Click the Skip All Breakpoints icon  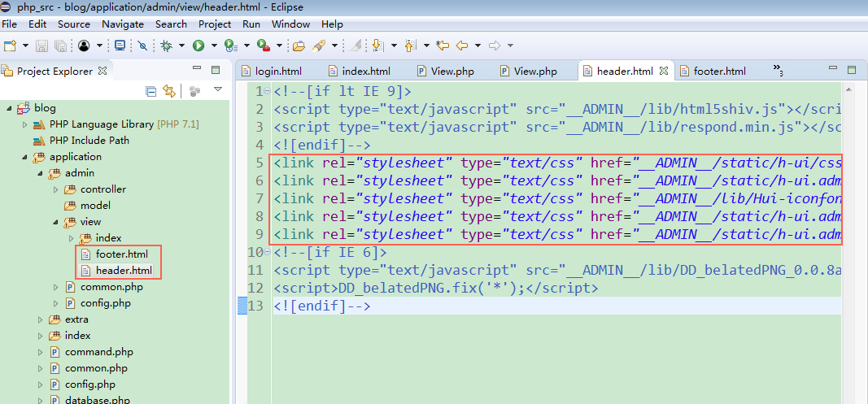143,46
